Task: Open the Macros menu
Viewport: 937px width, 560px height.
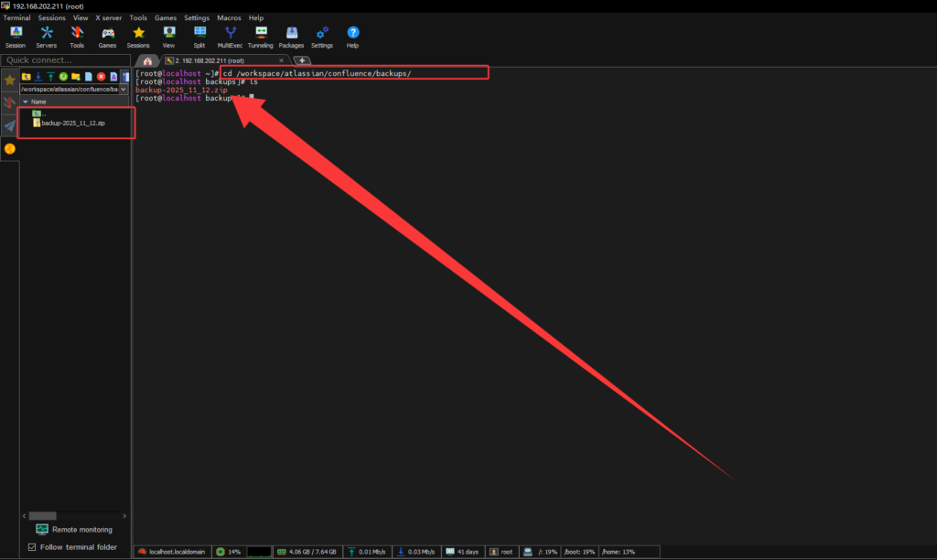Action: tap(229, 17)
